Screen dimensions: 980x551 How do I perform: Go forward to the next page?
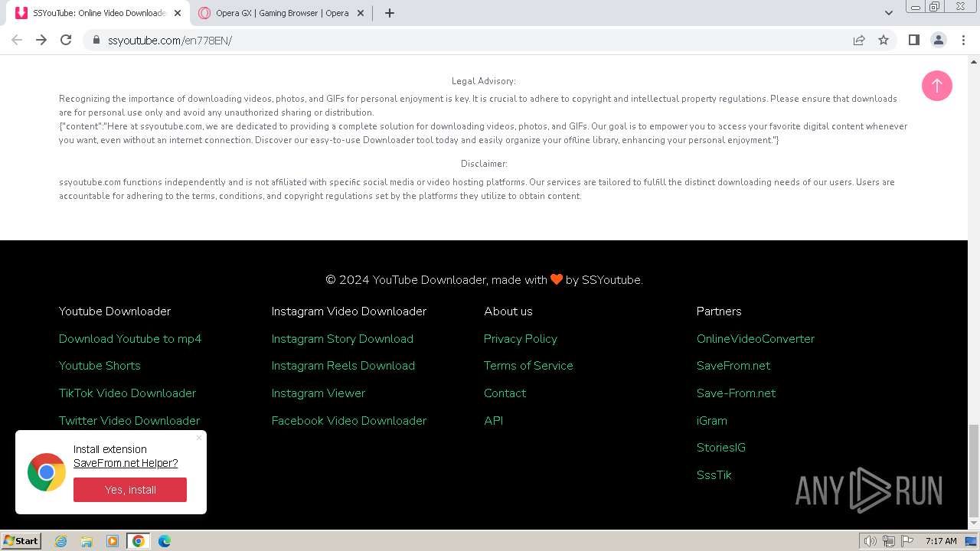[x=41, y=40]
